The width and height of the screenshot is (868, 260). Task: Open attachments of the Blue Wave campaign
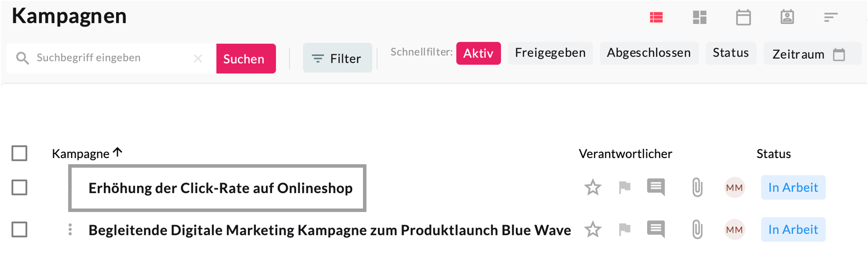click(x=697, y=230)
